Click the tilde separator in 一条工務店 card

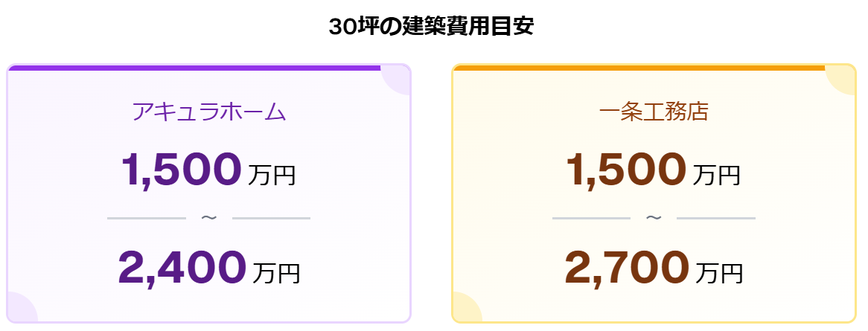click(x=654, y=218)
